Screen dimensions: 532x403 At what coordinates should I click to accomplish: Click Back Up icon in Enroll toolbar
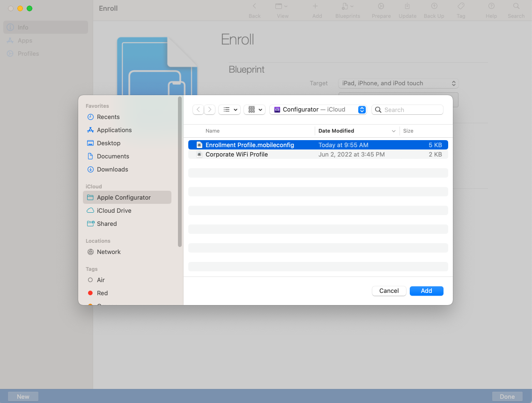click(434, 6)
